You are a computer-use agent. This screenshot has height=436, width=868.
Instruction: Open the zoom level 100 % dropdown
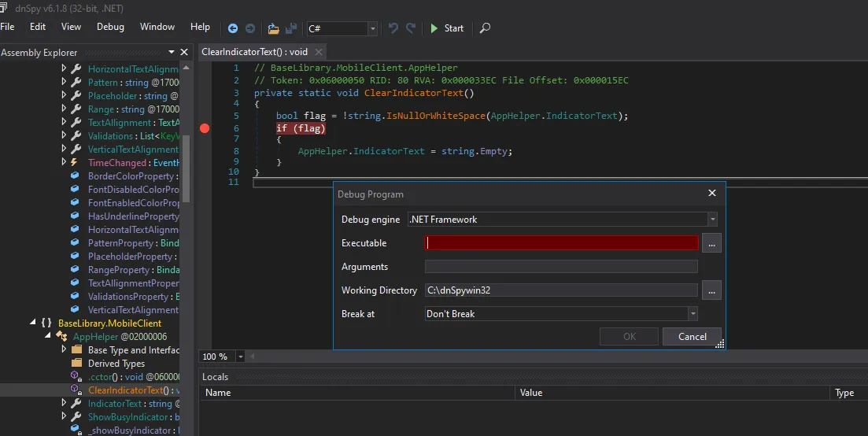[240, 357]
